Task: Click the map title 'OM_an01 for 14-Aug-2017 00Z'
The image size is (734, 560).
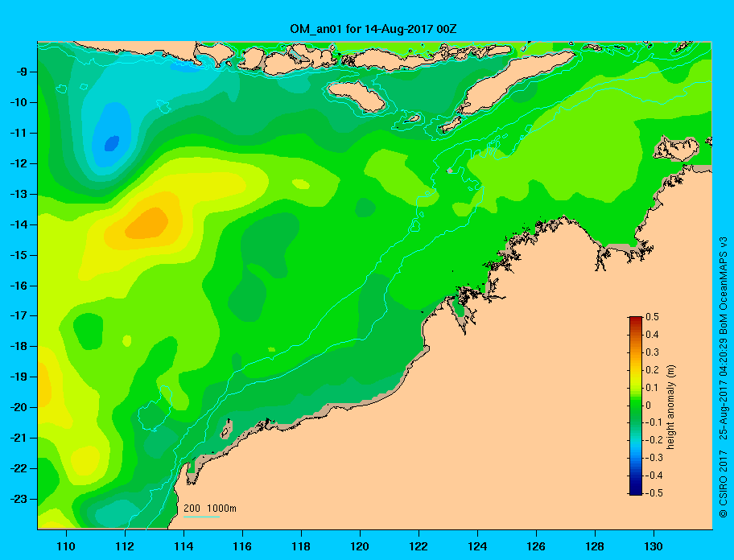Action: pos(373,29)
